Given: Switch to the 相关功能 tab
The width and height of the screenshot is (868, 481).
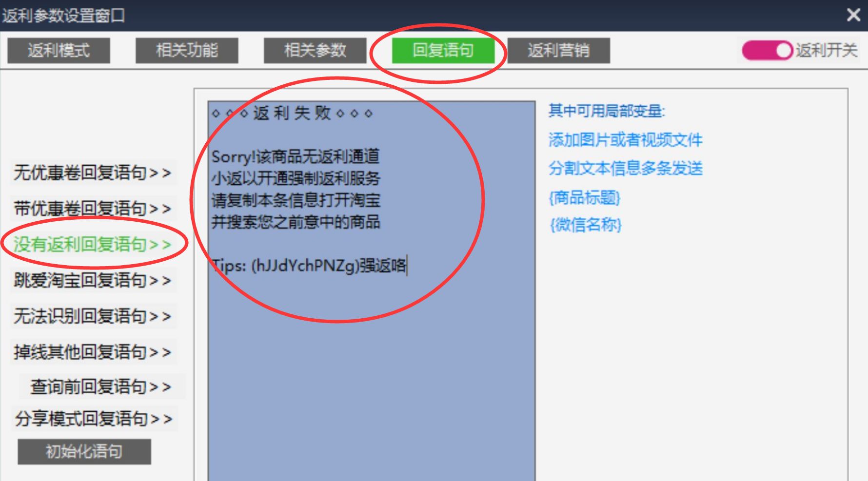Looking at the screenshot, I should tap(187, 50).
